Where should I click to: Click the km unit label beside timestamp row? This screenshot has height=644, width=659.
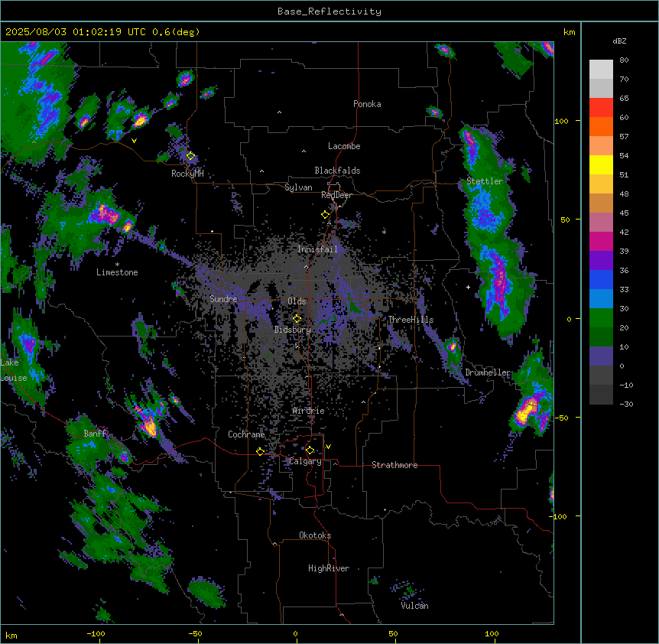[x=570, y=32]
